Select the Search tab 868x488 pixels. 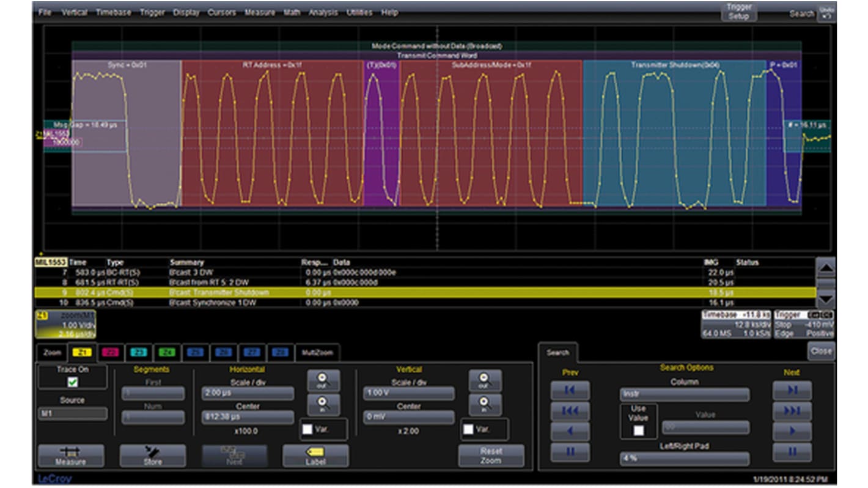pos(557,353)
